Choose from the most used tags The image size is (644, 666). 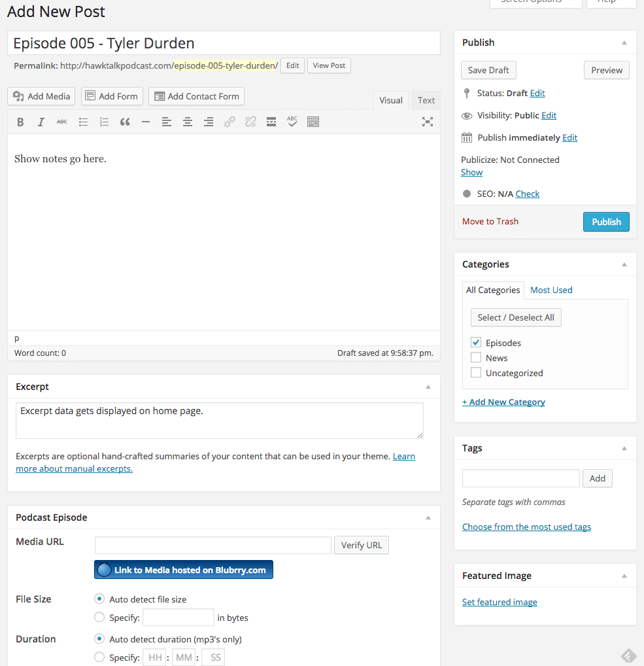pyautogui.click(x=526, y=527)
